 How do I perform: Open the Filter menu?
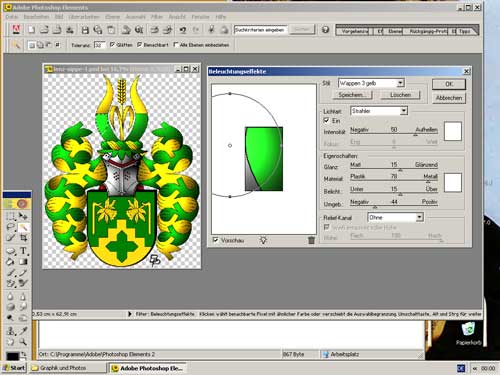point(157,17)
